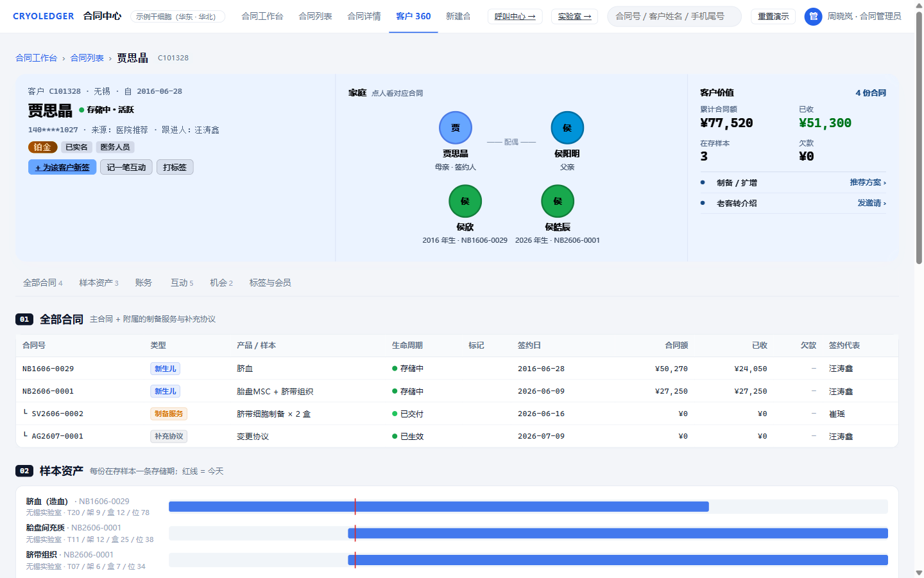The height and width of the screenshot is (578, 924).
Task: Click the 合同号 column header
Action: tap(34, 346)
